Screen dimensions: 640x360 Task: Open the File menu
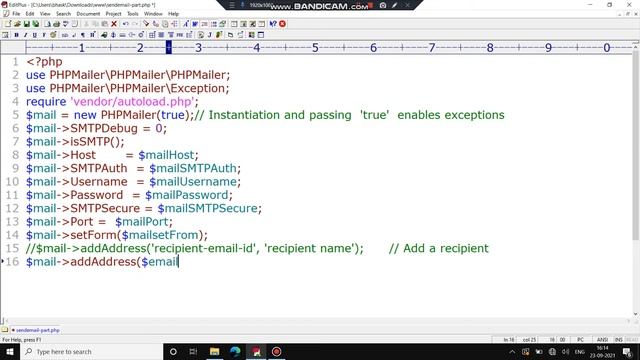pyautogui.click(x=16, y=14)
